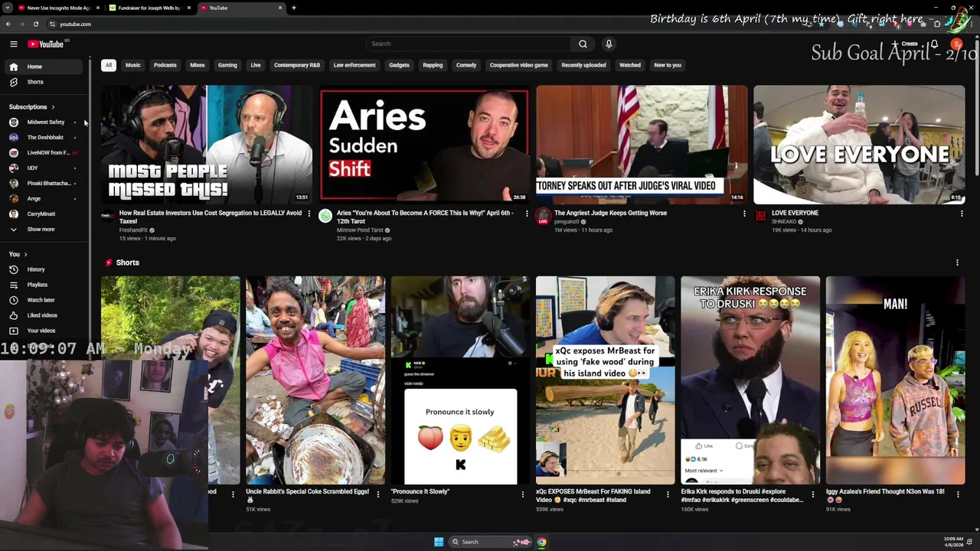Viewport: 980px width, 551px height.
Task: Select the 'Gaming' filter chip
Action: (x=227, y=65)
